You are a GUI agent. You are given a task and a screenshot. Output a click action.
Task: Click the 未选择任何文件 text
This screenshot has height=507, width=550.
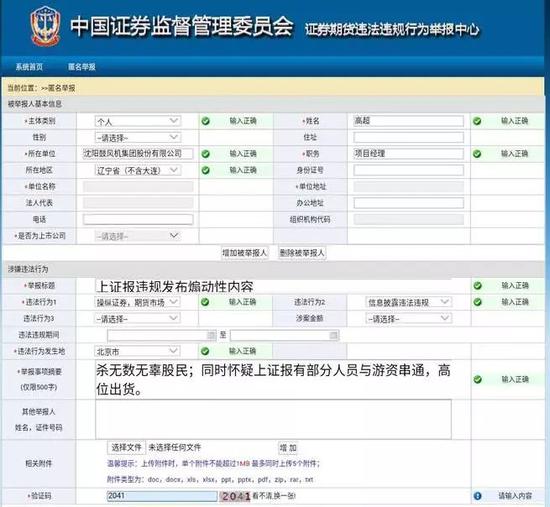pyautogui.click(x=175, y=447)
